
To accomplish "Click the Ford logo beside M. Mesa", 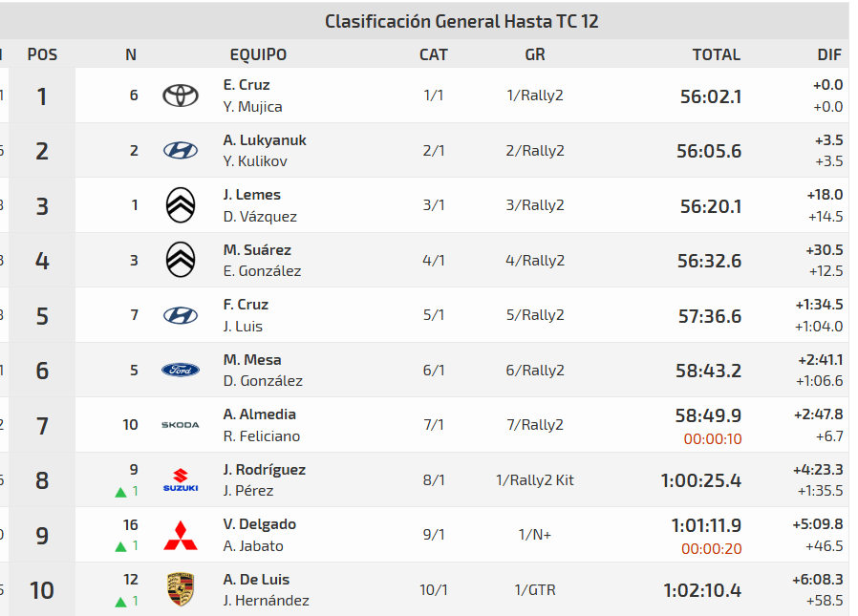I will coord(181,370).
